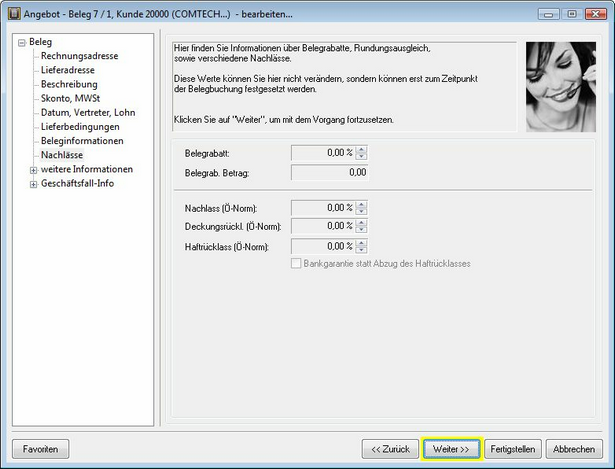Increase the Belegrabatt spinner value
The image size is (615, 469).
361,150
